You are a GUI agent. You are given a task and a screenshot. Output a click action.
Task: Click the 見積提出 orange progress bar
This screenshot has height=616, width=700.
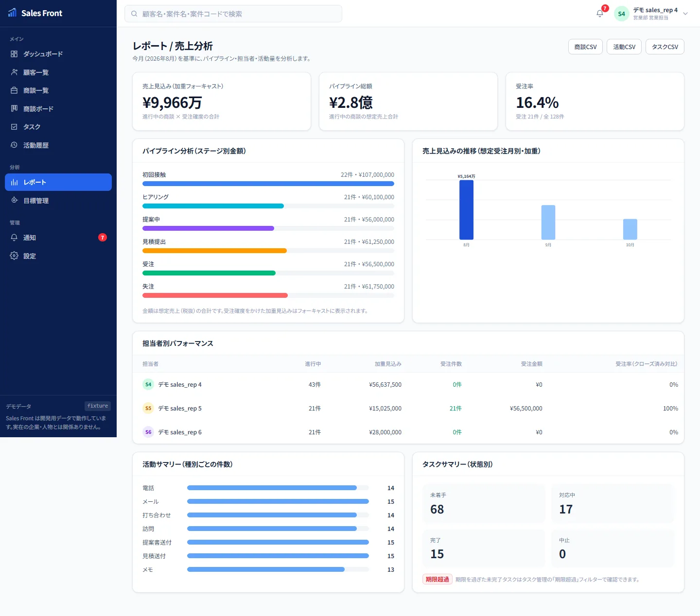point(214,251)
